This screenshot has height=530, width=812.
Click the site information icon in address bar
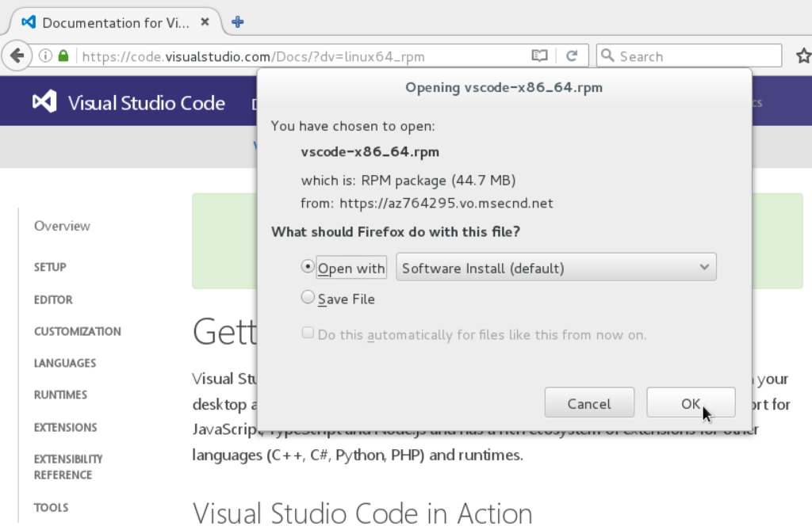pyautogui.click(x=45, y=56)
